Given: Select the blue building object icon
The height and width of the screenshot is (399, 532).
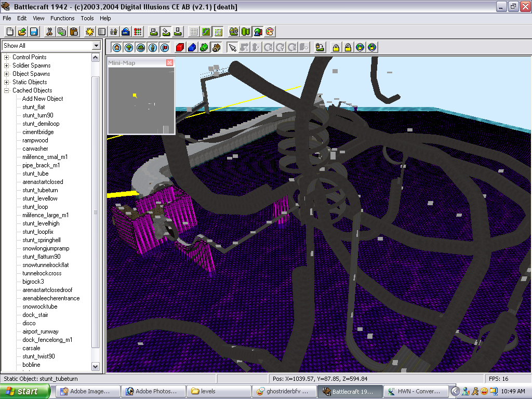Looking at the screenshot, I should coord(192,47).
